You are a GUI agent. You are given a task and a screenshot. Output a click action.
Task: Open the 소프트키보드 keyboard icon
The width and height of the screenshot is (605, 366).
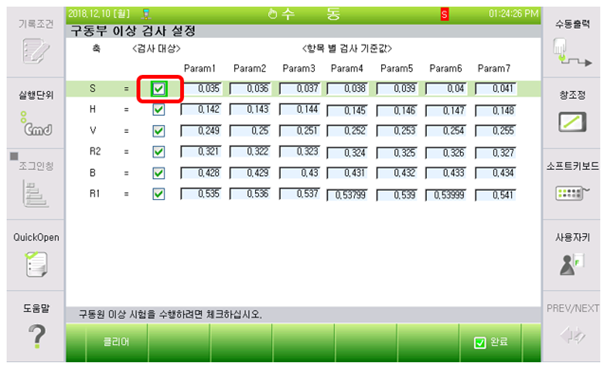click(x=573, y=192)
